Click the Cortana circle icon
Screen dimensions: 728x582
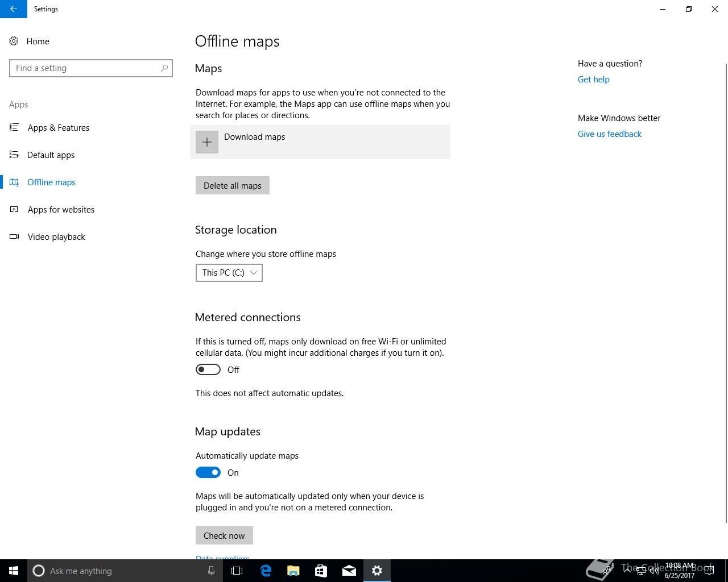click(39, 571)
